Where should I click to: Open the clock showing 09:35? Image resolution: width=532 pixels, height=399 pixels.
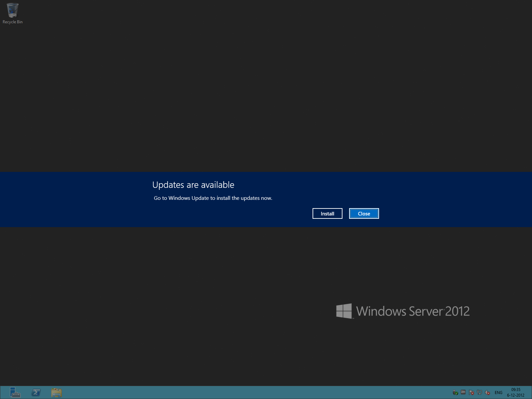[x=516, y=392]
